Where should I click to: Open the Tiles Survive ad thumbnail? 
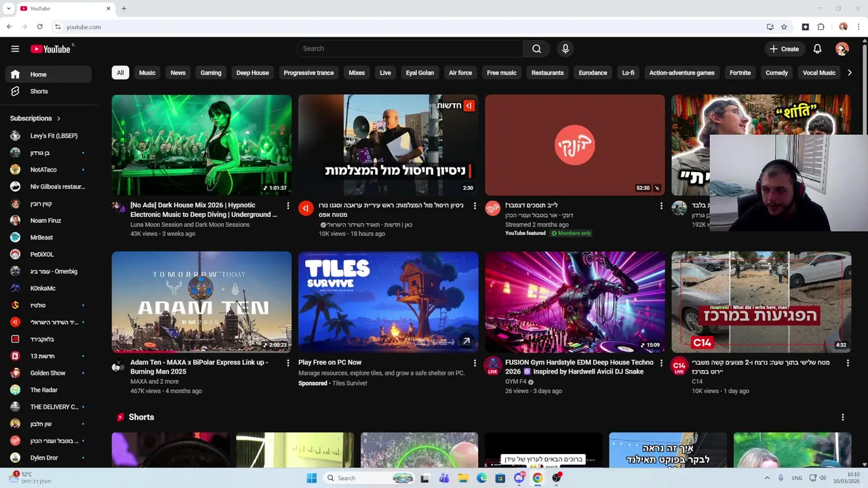[x=388, y=302]
